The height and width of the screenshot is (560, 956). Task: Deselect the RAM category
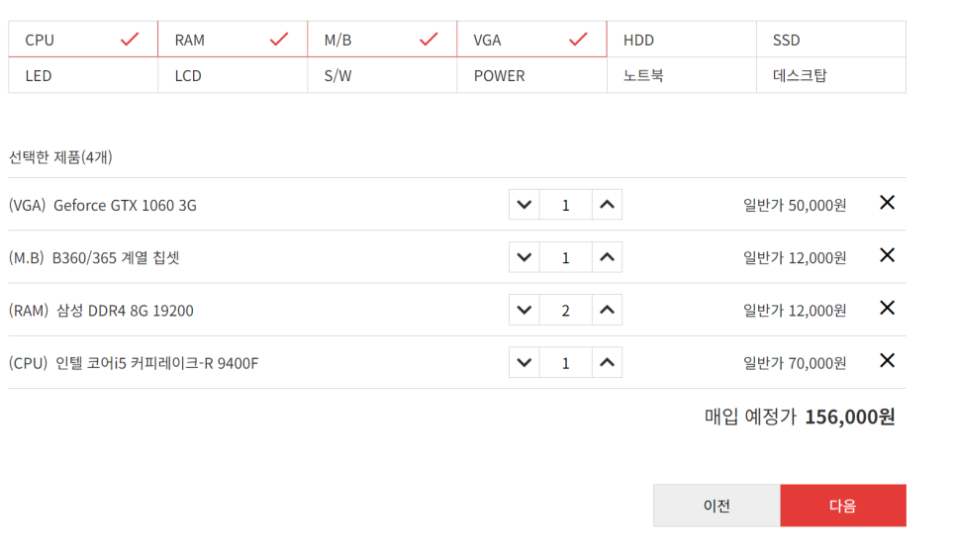(x=233, y=40)
